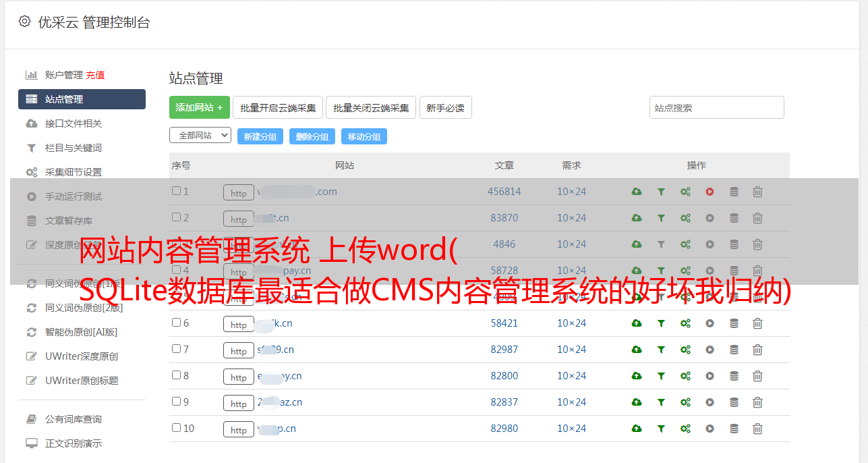Image resolution: width=868 pixels, height=463 pixels.
Task: Click the upload cloud icon in row 7
Action: coord(637,350)
